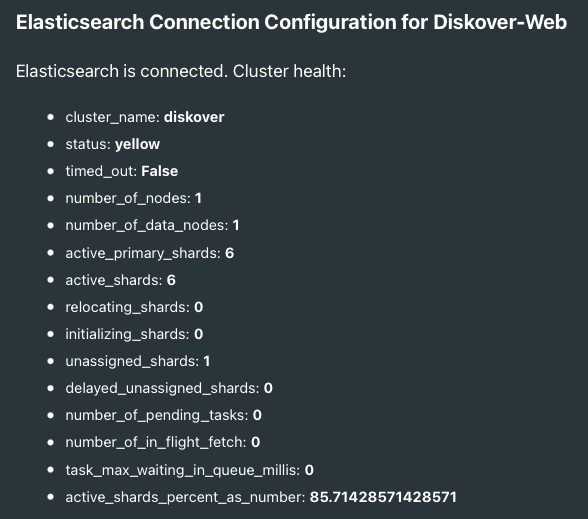Click the bold diskover cluster name
Image resolution: width=588 pixels, height=519 pixels.
click(194, 117)
